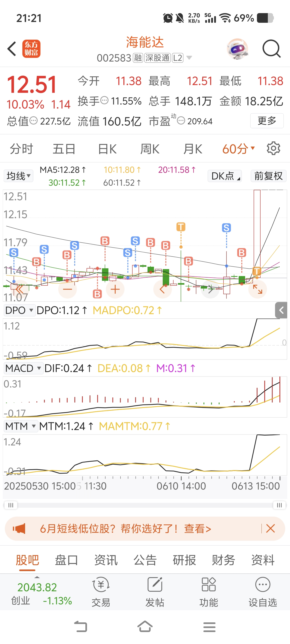Tap Android back navigation button

[81, 627]
